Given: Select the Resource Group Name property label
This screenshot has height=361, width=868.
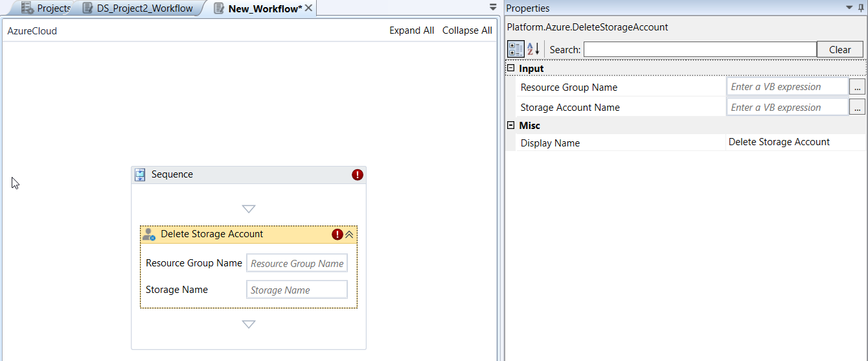Looking at the screenshot, I should [x=569, y=87].
